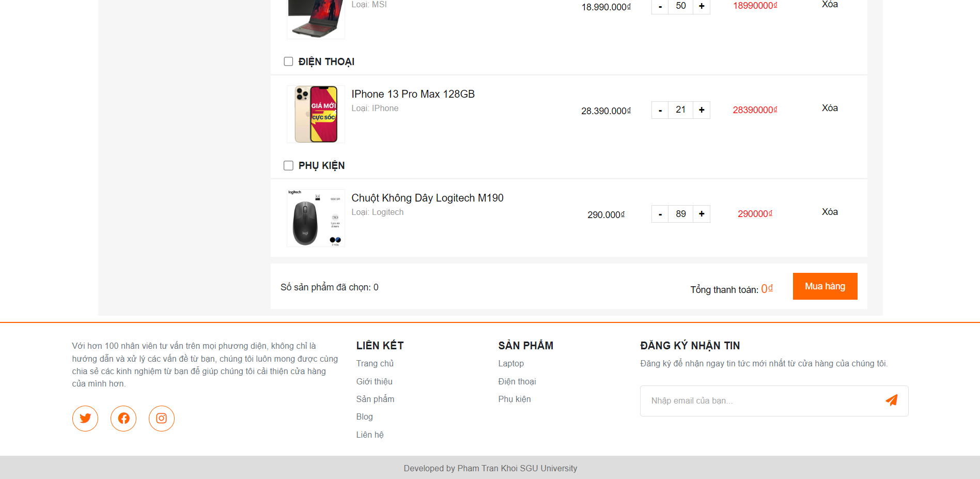Check the ĐIỆN THOẠI category checkbox
Viewport: 980px width, 479px height.
[x=288, y=61]
